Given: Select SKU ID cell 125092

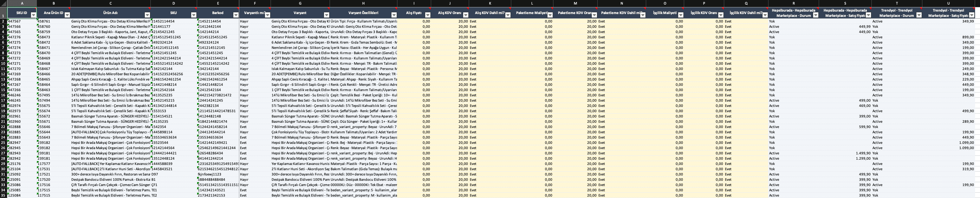Looking at the screenshot, I should point(22,174).
